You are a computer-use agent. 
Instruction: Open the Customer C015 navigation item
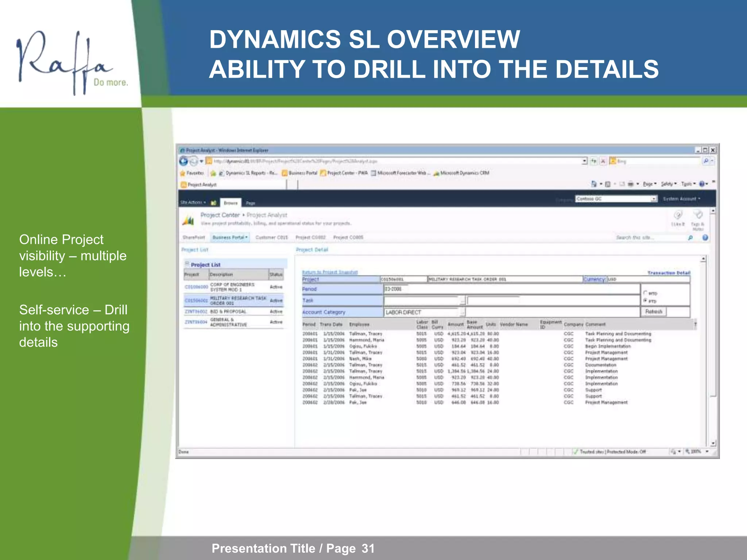(x=272, y=237)
